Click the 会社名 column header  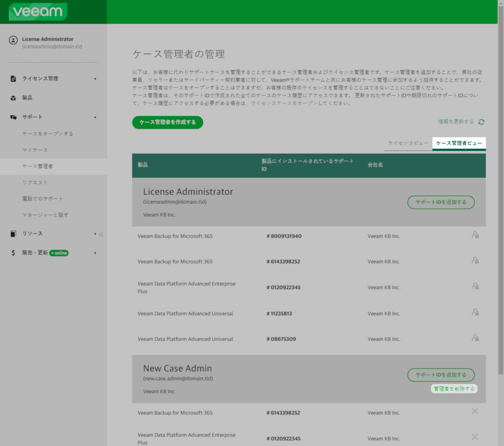point(375,165)
